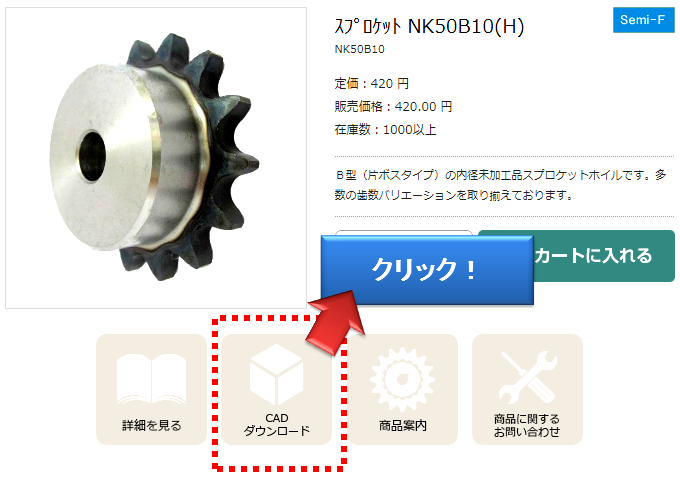The width and height of the screenshot is (680, 478).
Task: Select the CAD ダウンロード text label
Action: (277, 424)
